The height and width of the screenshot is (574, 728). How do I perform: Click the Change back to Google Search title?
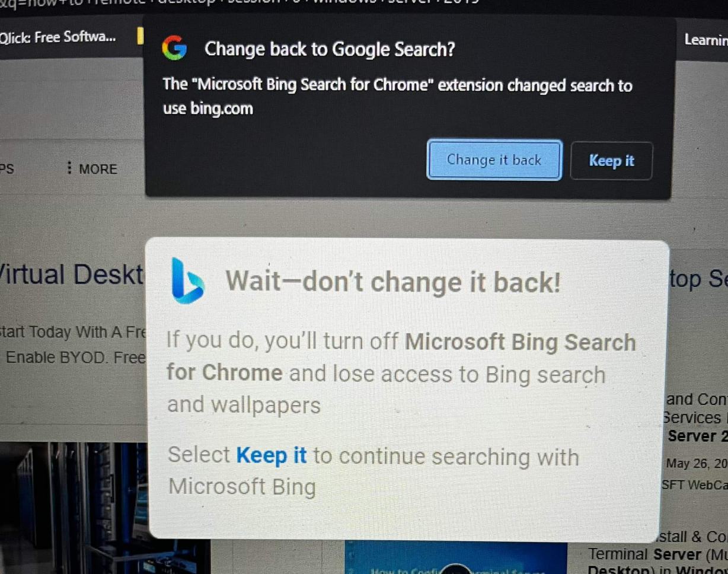coord(330,49)
